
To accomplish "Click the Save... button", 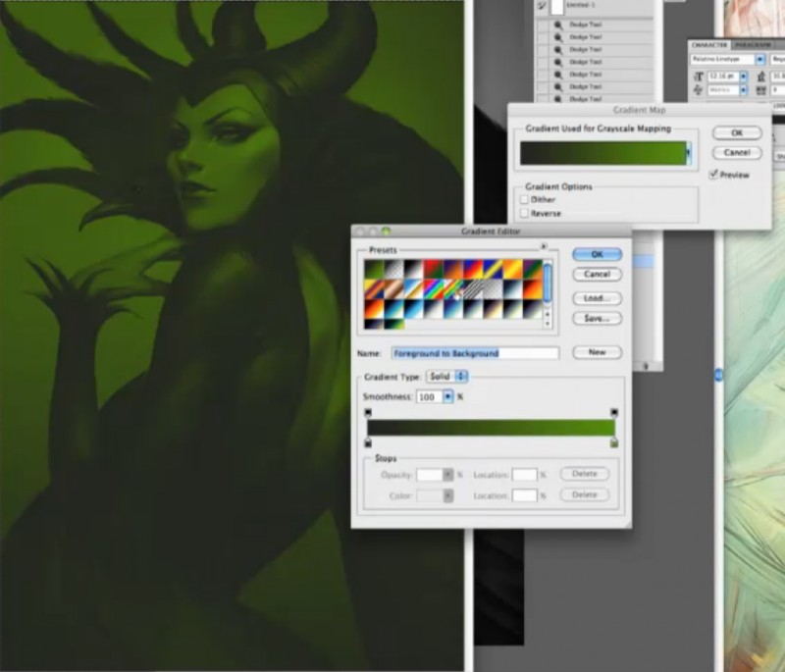I will point(598,318).
